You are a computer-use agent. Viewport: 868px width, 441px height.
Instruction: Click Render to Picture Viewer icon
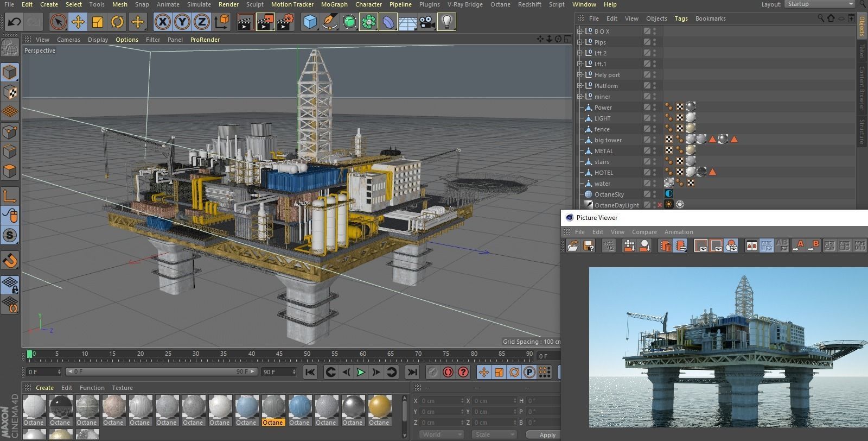(x=265, y=22)
